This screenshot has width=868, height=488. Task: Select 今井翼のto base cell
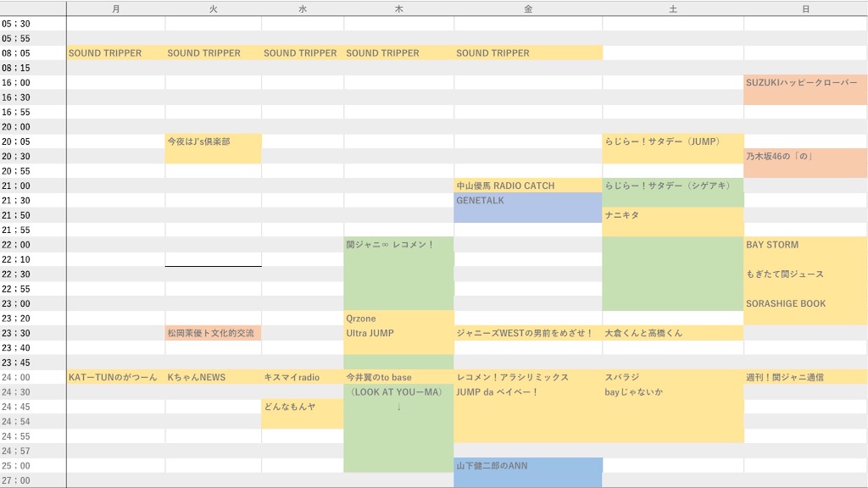398,377
